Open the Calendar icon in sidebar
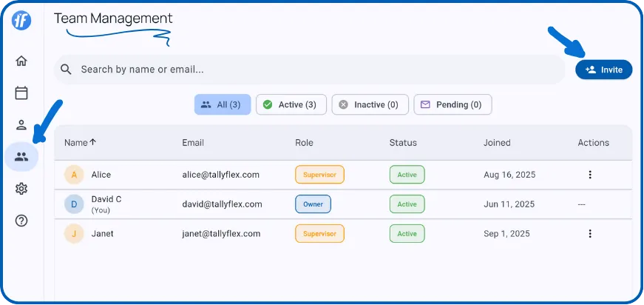Screen dimensions: 644x305 (x=21, y=93)
